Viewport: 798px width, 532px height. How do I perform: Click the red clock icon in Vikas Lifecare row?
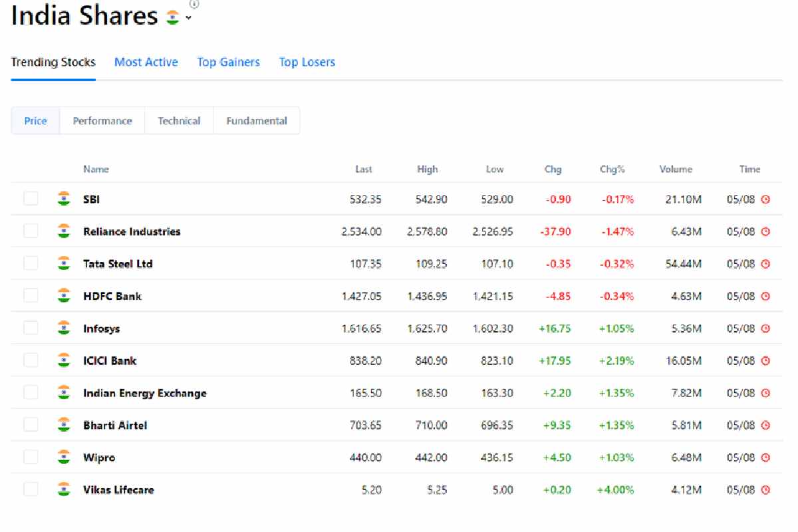click(x=765, y=489)
